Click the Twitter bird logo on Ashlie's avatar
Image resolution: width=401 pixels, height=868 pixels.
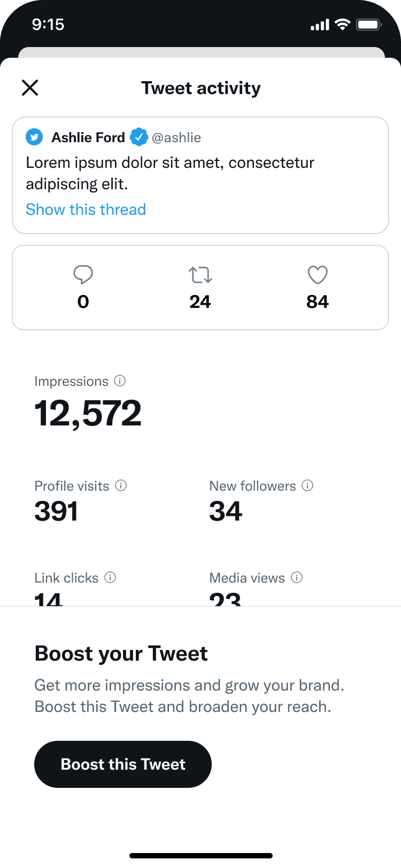(34, 137)
